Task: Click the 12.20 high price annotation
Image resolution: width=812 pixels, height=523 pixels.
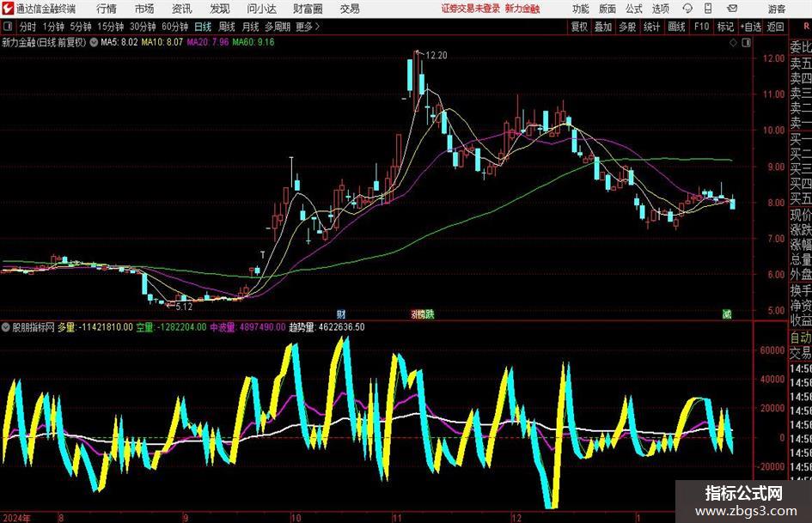Action: (436, 56)
